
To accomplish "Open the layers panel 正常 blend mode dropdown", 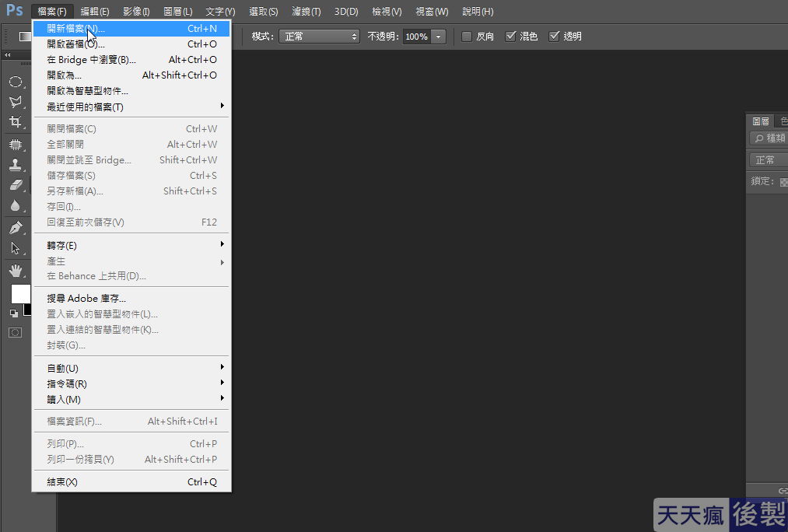I will pyautogui.click(x=769, y=160).
